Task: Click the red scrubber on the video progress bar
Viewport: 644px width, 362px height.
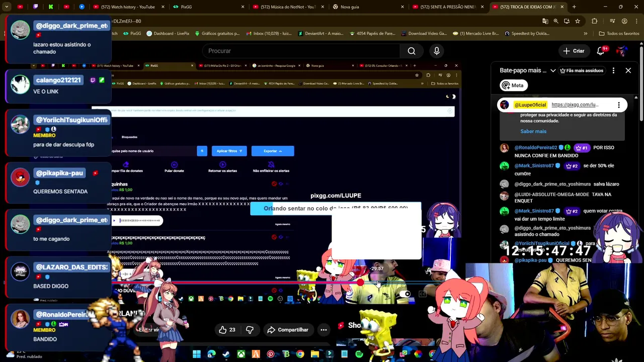Action: [361, 283]
